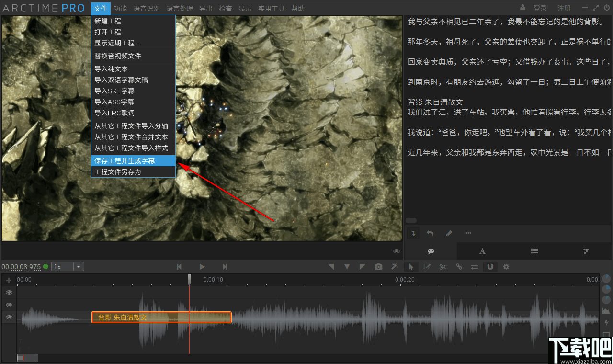Click the swap arrows icon on the toolbar
This screenshot has width=613, height=364.
pyautogui.click(x=475, y=266)
